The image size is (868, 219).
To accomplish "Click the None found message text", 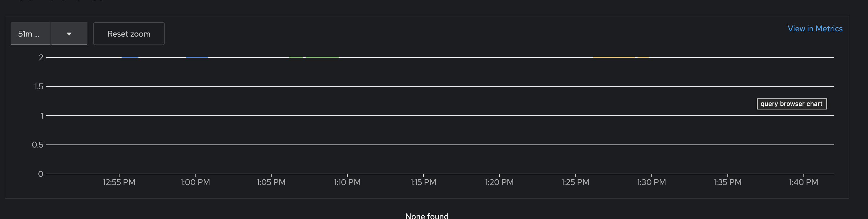I will point(427,216).
